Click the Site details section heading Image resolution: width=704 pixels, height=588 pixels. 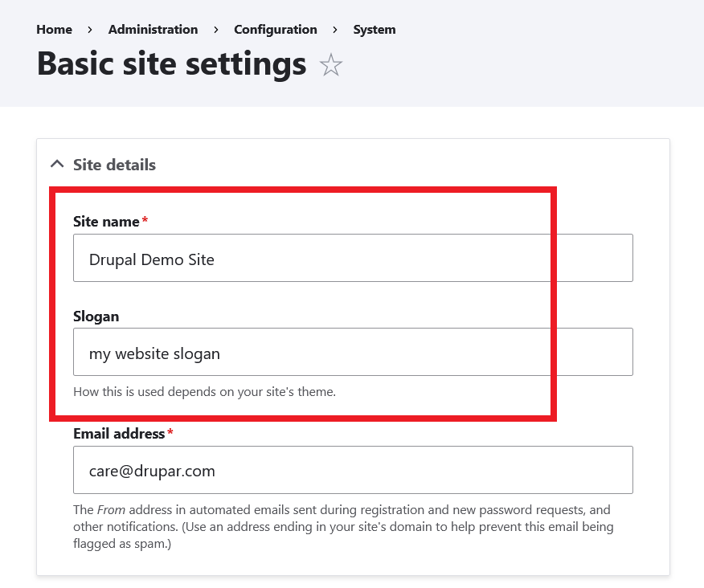[113, 164]
